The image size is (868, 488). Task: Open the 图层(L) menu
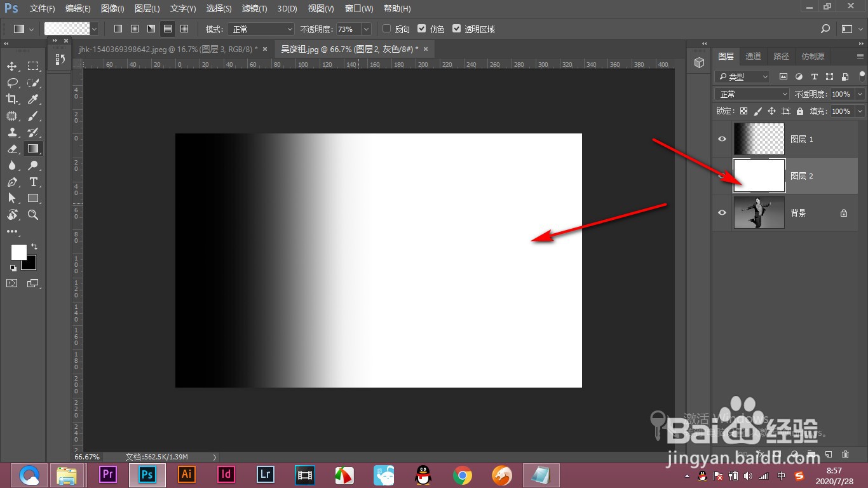pos(147,9)
